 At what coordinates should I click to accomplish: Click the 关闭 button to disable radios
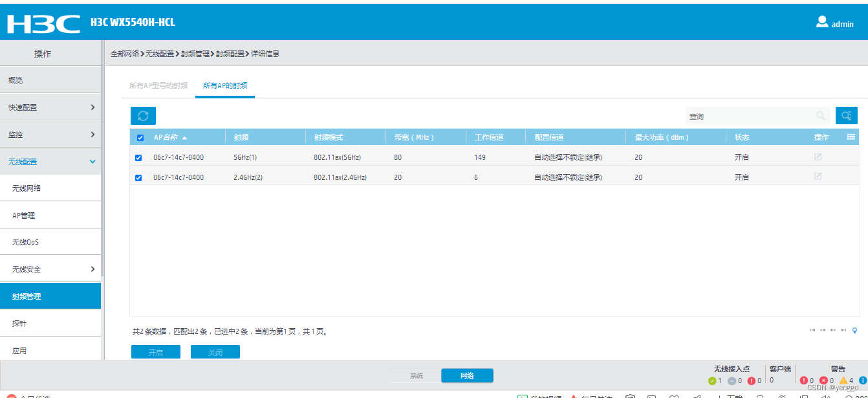pos(215,351)
